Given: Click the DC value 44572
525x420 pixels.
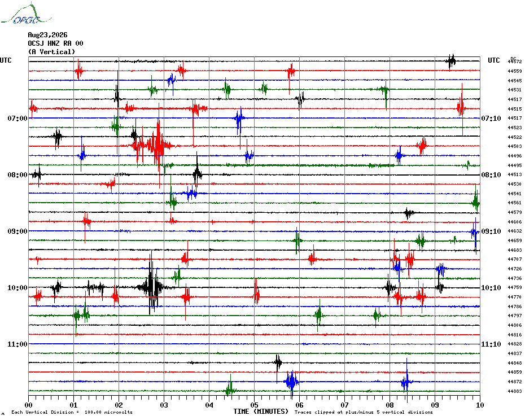Looking at the screenshot, I should point(515,62).
